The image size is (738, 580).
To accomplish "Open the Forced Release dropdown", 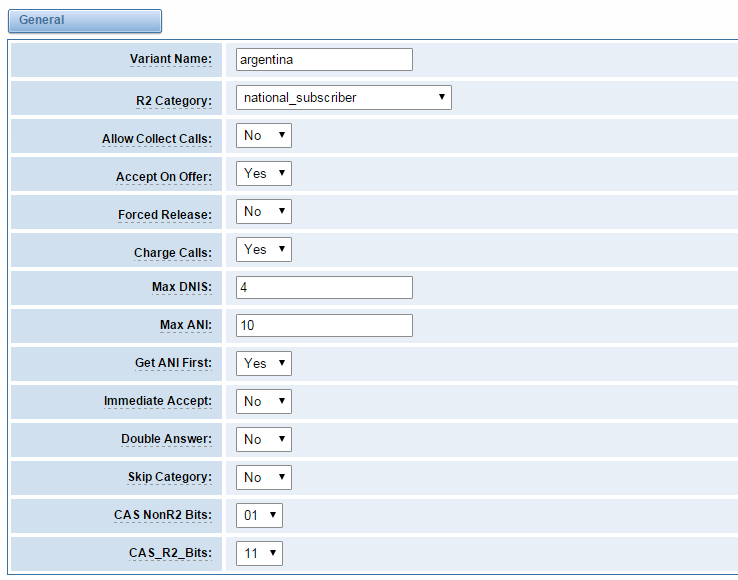I will [x=264, y=211].
